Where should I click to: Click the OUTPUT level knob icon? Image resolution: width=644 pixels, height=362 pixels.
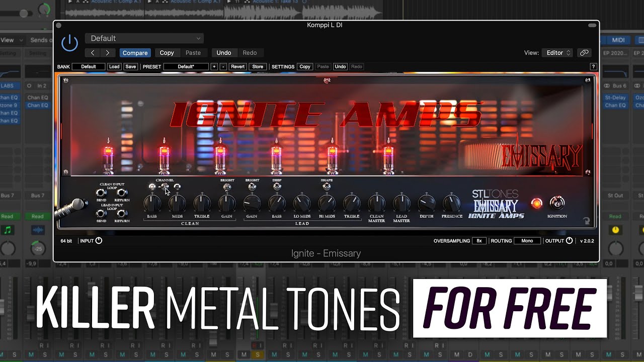click(569, 241)
